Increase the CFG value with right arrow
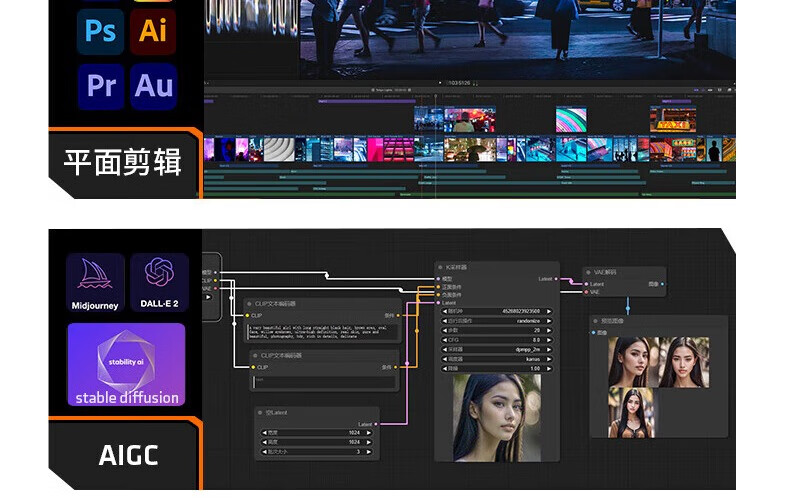 pos(549,339)
